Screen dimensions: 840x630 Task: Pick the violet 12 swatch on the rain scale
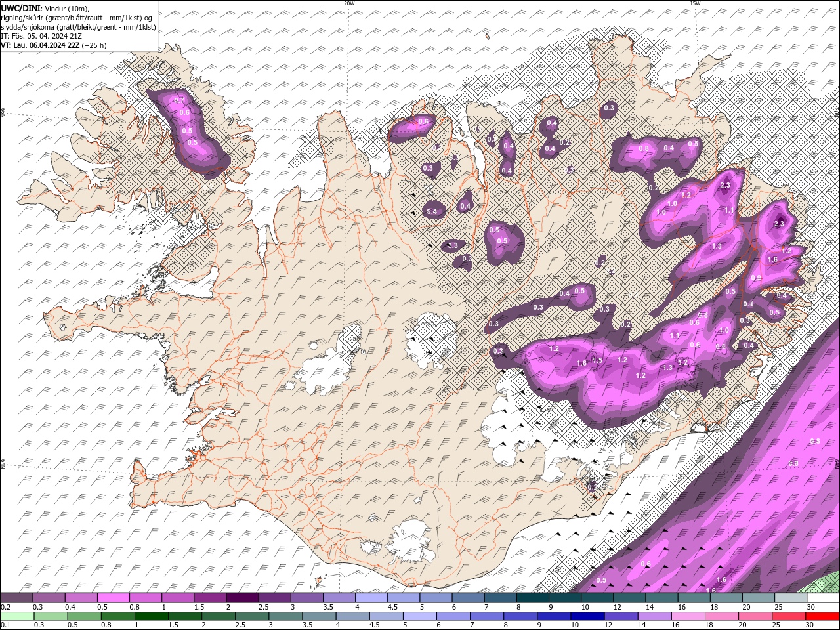tap(620, 616)
